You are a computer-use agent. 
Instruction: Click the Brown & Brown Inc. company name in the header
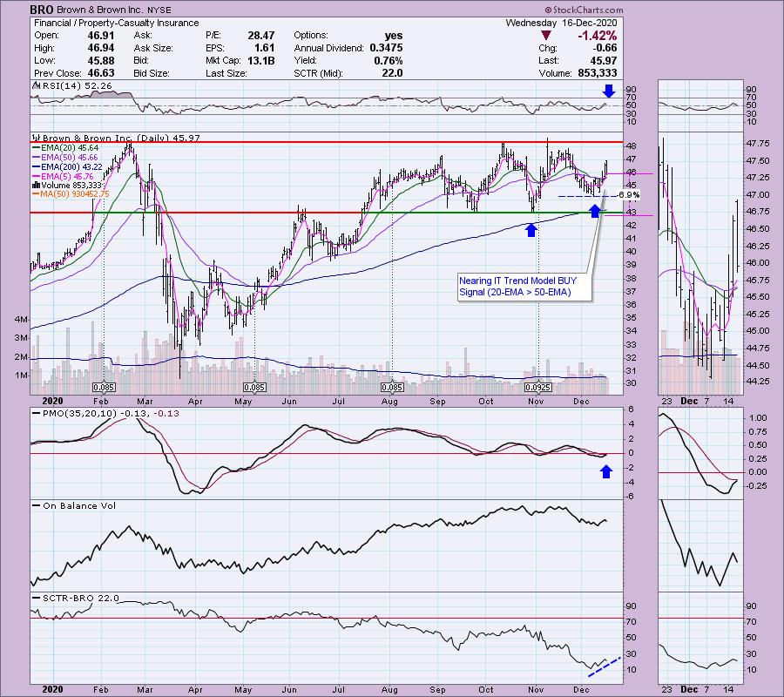coord(100,10)
